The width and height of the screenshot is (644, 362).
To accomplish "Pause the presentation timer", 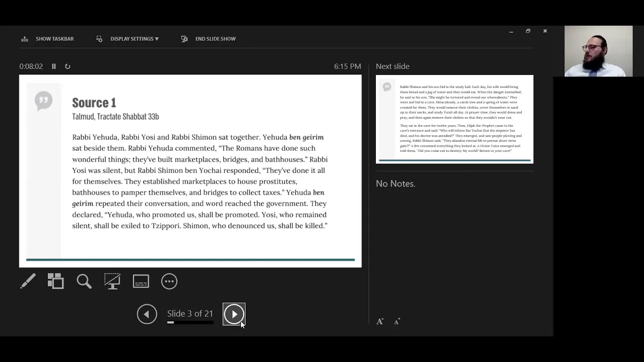I will (54, 66).
